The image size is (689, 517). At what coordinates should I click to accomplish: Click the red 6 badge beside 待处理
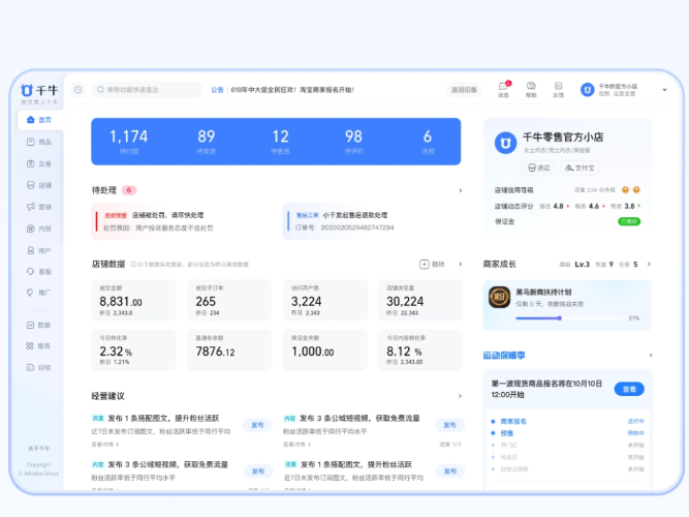(x=129, y=190)
